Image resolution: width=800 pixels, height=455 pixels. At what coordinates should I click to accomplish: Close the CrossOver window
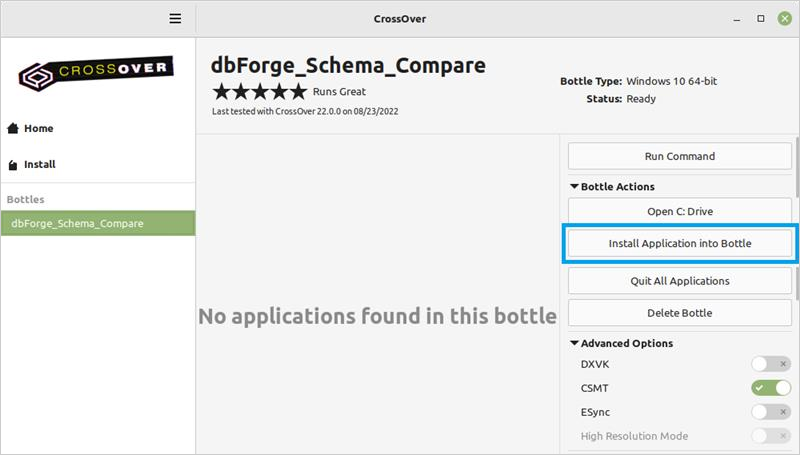click(x=785, y=19)
